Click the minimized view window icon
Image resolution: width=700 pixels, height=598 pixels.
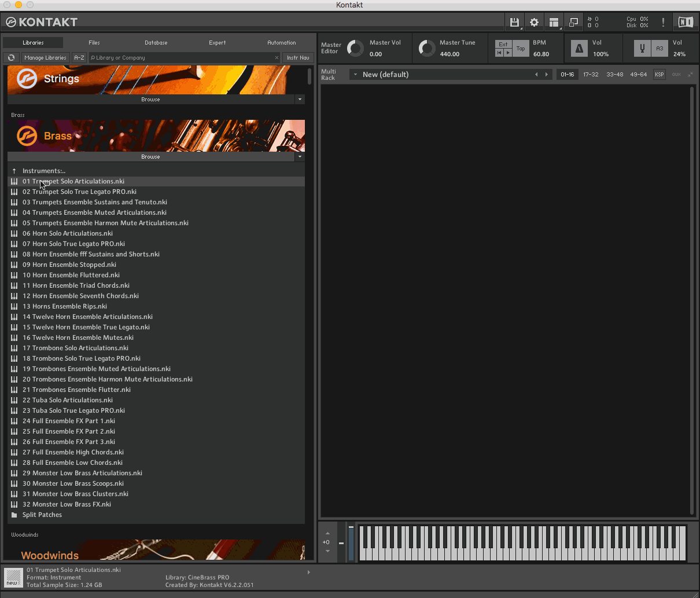pyautogui.click(x=573, y=23)
